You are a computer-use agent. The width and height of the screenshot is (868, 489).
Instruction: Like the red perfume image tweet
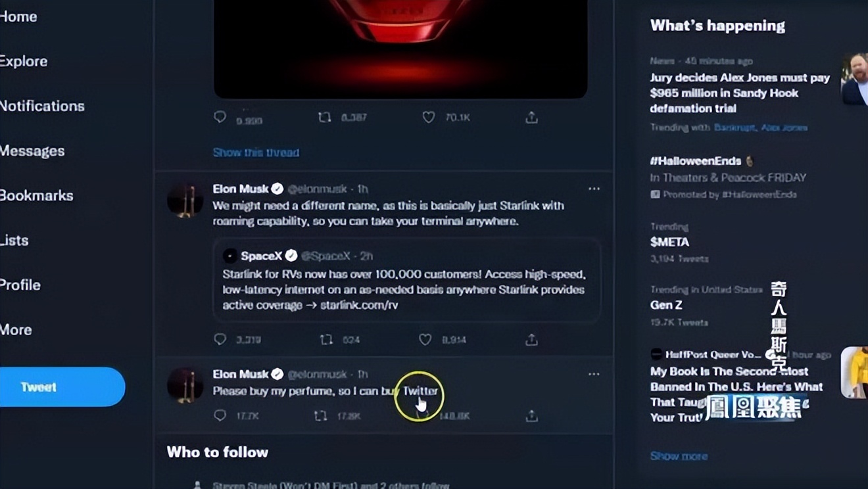pyautogui.click(x=429, y=117)
